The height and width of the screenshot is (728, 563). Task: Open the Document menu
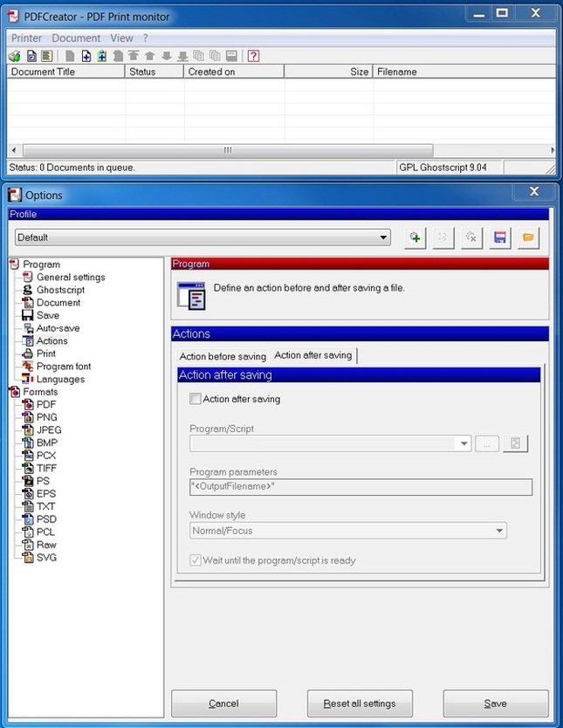(x=76, y=38)
